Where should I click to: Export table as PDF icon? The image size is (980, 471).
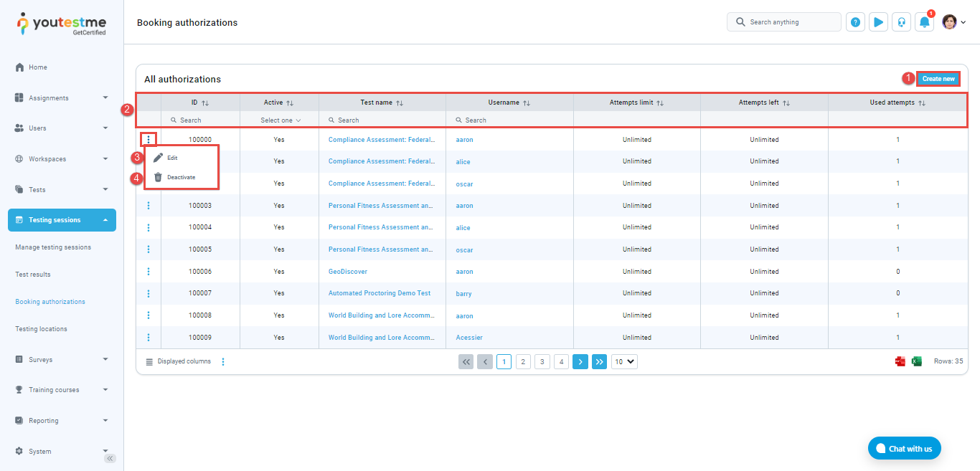point(900,362)
